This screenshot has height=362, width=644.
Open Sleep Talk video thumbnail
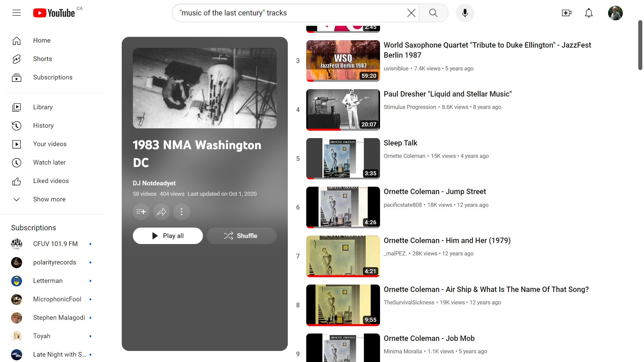343,159
